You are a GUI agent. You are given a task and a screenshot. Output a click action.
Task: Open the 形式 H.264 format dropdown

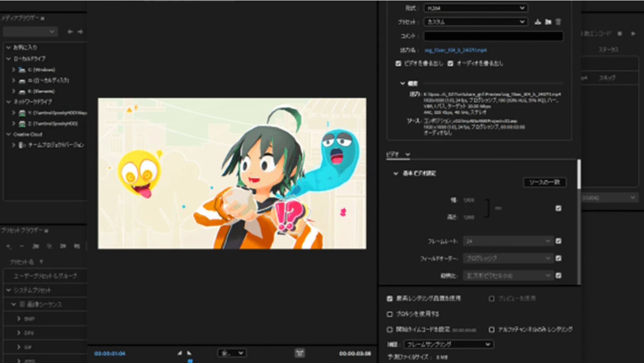(x=476, y=8)
